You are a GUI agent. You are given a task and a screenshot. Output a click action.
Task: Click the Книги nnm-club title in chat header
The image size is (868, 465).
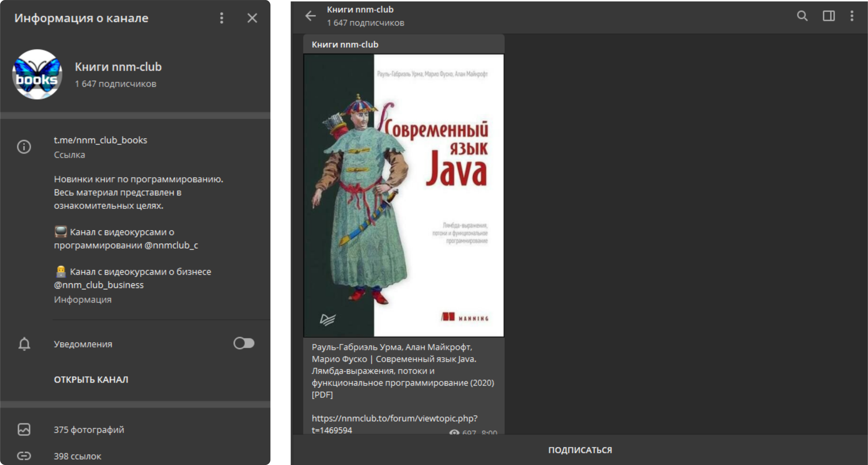click(360, 9)
